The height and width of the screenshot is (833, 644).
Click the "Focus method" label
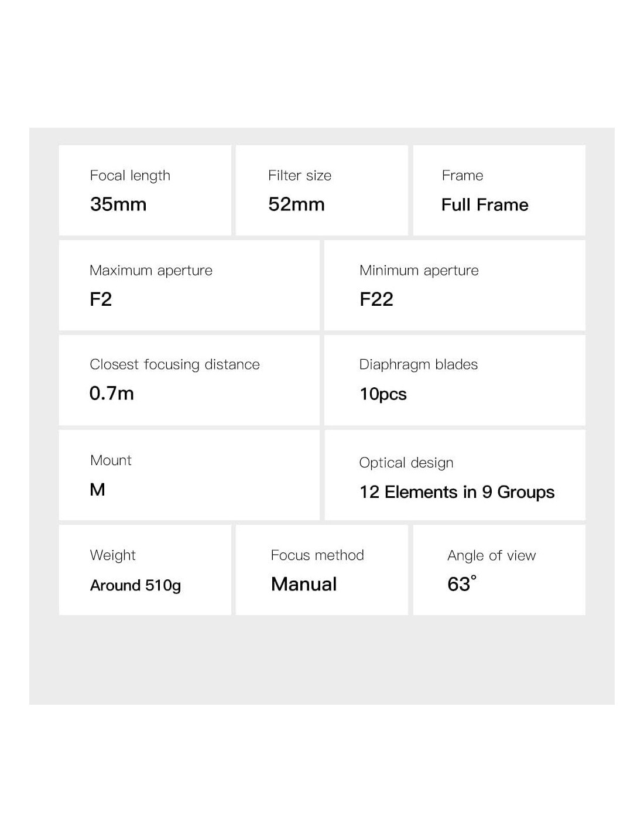[317, 555]
